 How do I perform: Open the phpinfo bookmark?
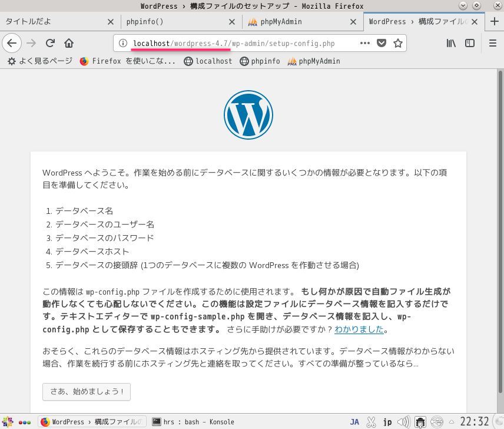click(260, 61)
